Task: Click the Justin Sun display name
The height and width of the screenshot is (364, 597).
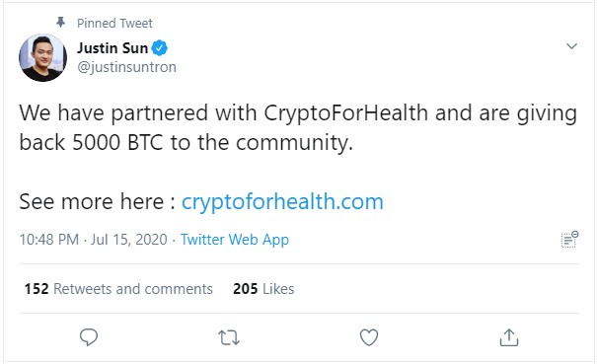Action: click(112, 48)
